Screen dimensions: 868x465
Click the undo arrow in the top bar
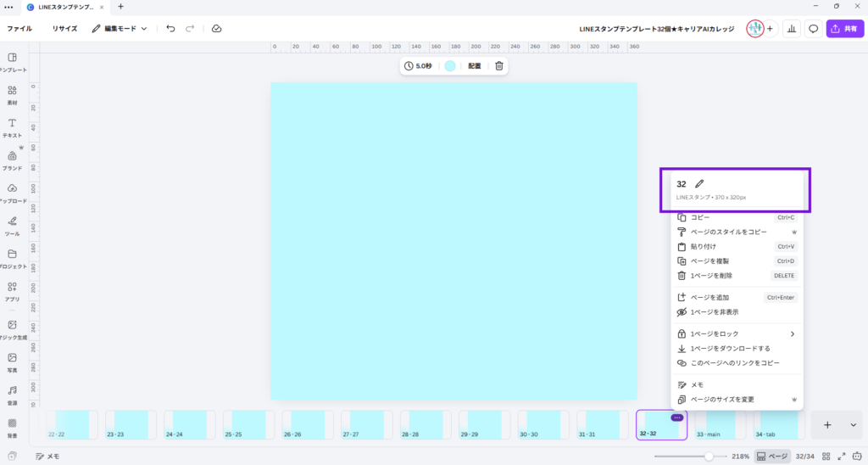coord(170,28)
